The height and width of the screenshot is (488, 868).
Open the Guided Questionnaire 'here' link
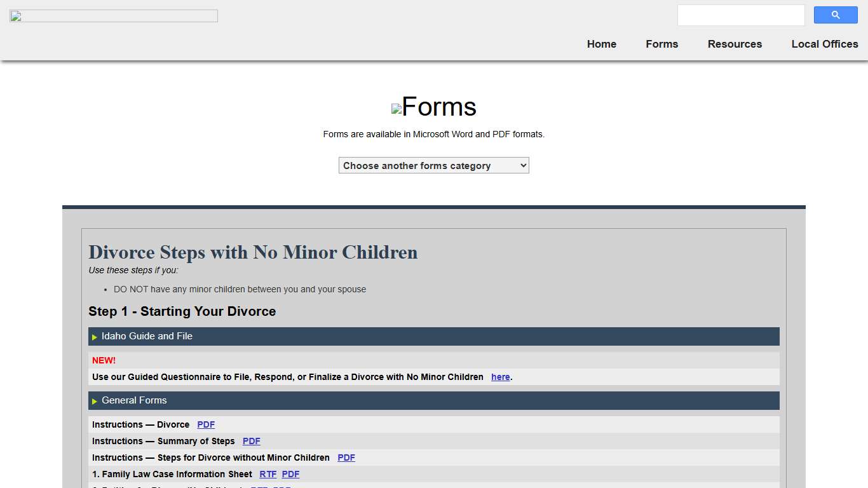(500, 377)
